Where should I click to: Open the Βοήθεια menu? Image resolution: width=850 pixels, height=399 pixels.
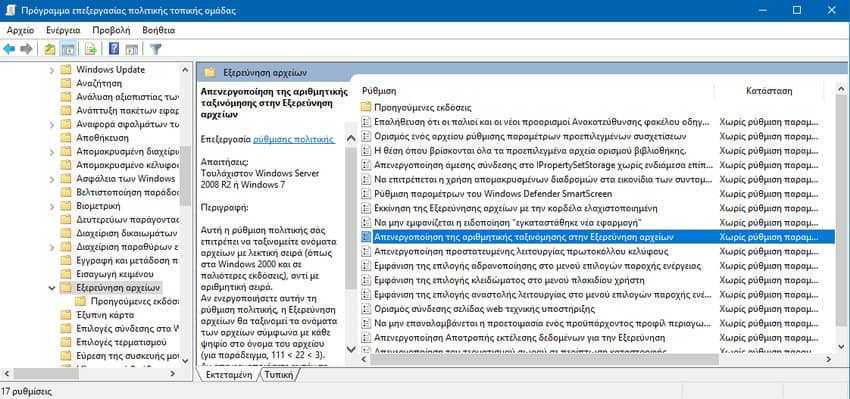pyautogui.click(x=158, y=30)
